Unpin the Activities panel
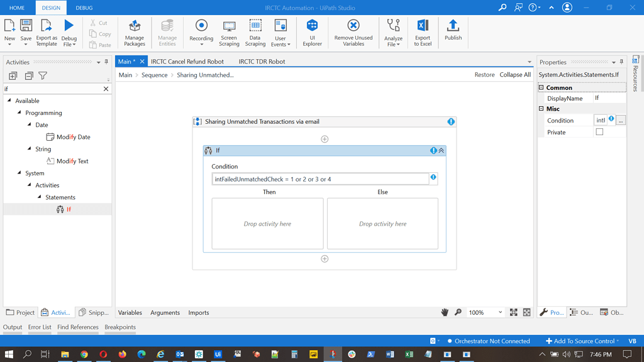Viewport: 644px width, 362px height. point(107,62)
